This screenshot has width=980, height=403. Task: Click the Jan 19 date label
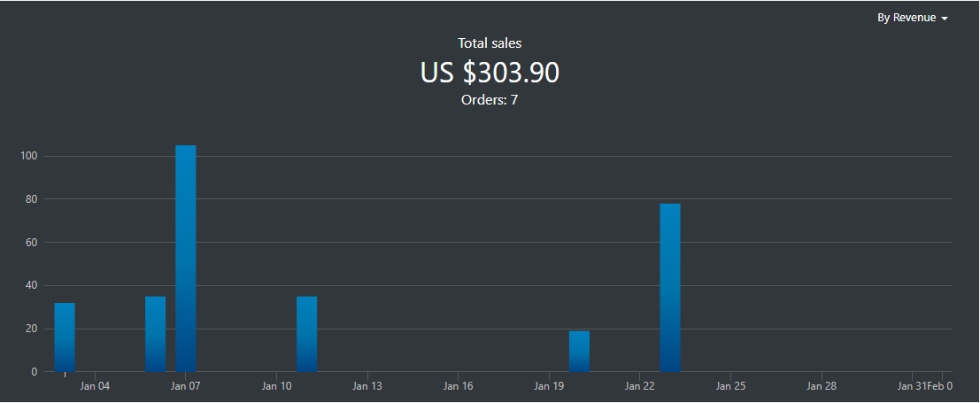[549, 386]
